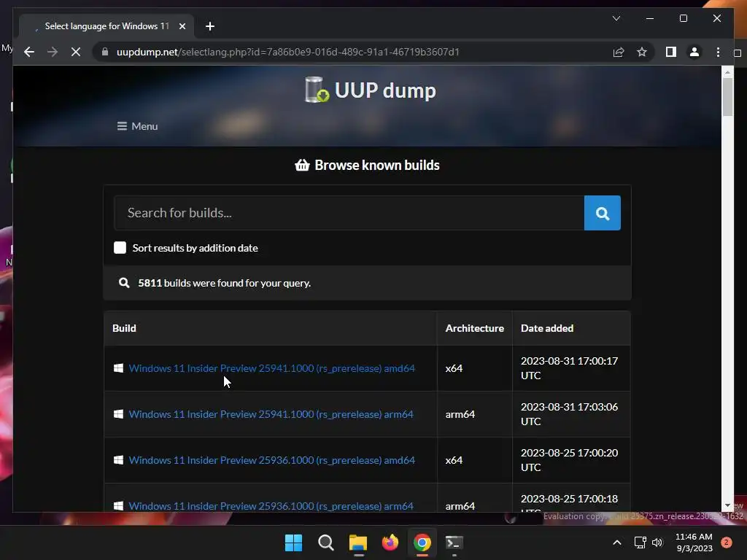Viewport: 747px width, 560px height.
Task: Expand the system tray hidden icons chevron
Action: pos(617,542)
